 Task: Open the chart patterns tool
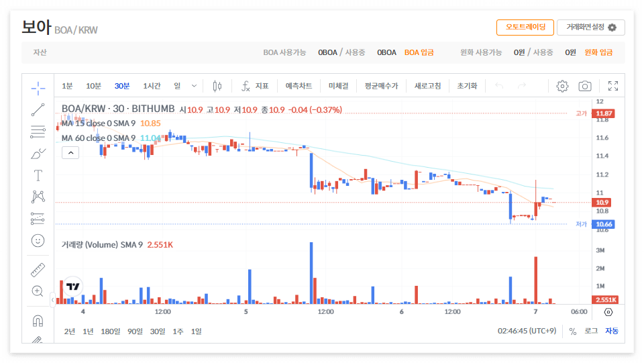[x=38, y=197]
